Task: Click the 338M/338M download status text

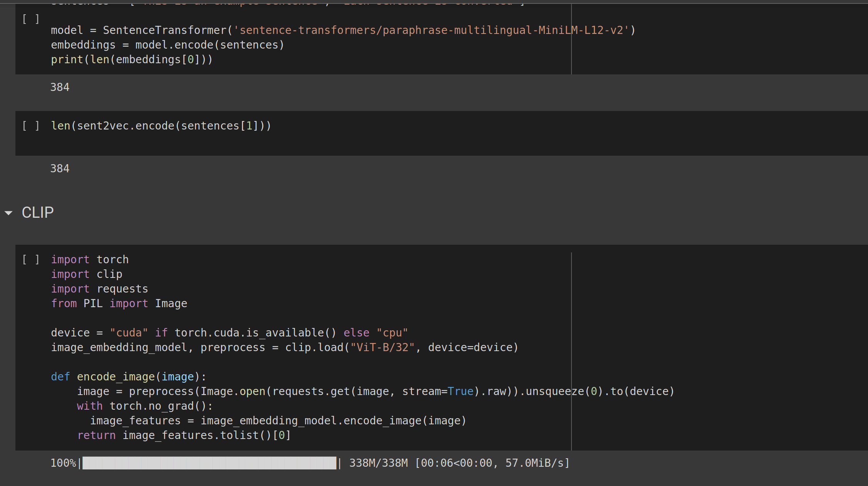Action: [378, 463]
